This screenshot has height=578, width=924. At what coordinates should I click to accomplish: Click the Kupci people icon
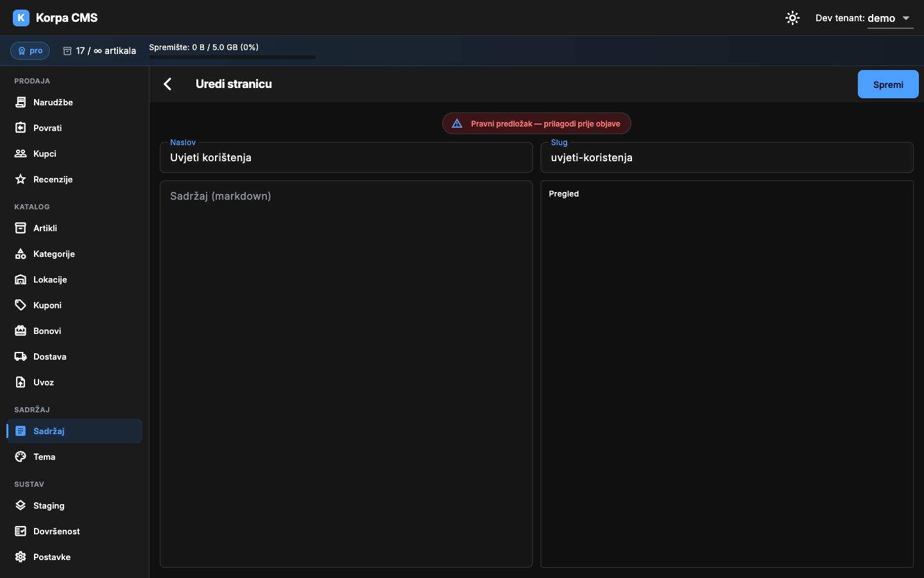click(21, 153)
